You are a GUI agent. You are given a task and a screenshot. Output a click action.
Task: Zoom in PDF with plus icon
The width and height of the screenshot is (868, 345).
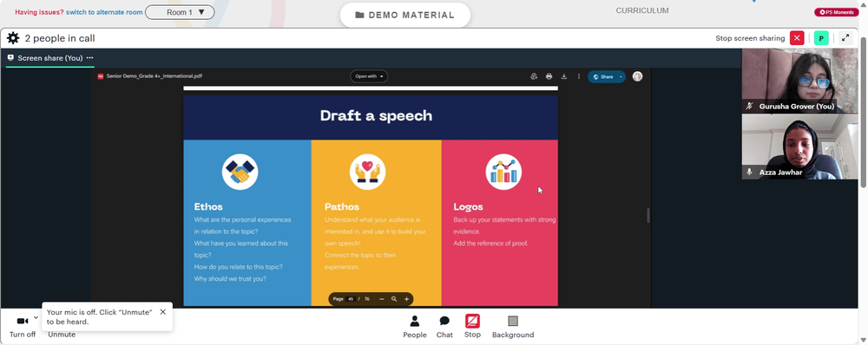tap(407, 299)
